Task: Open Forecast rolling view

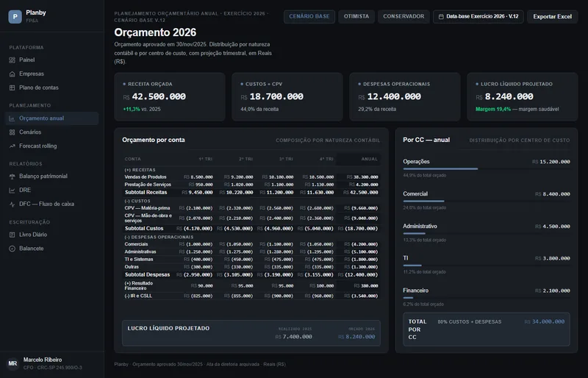Action: coord(51,146)
